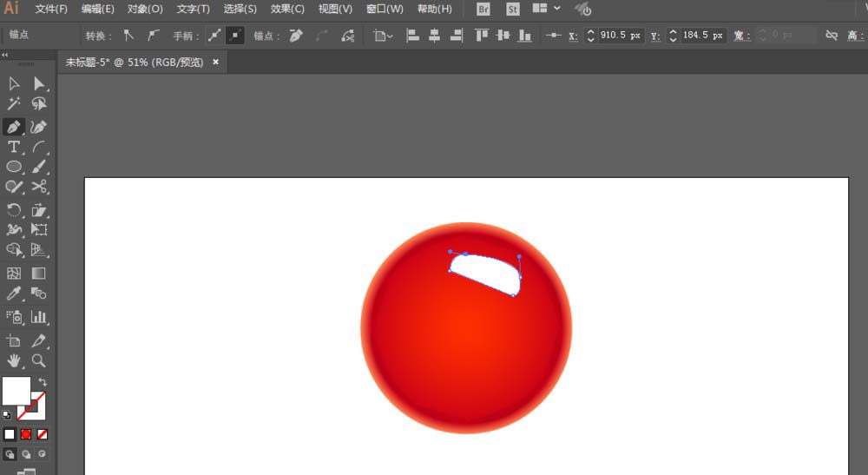Image resolution: width=868 pixels, height=475 pixels.
Task: Click the white Fill color box
Action: click(x=16, y=391)
